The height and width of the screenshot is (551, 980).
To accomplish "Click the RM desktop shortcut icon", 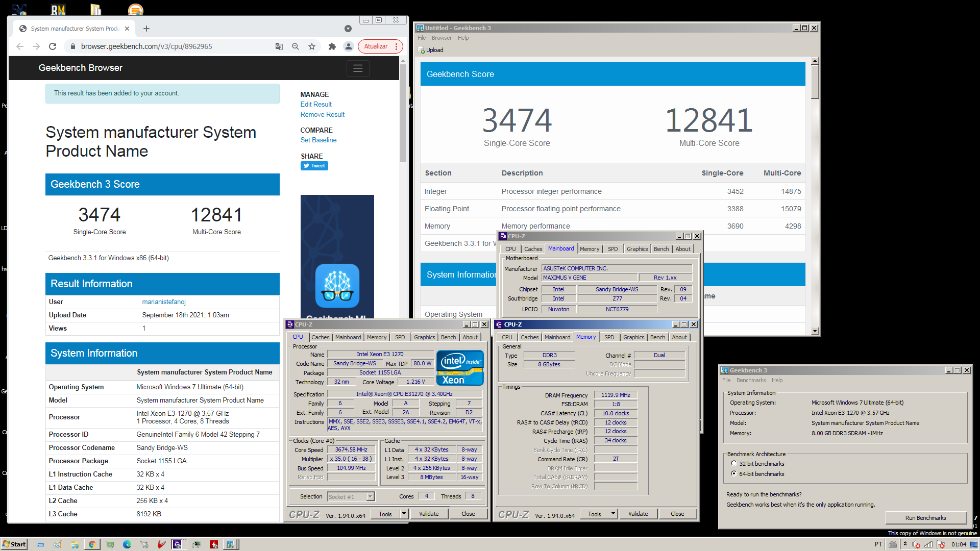I will pos(58,9).
